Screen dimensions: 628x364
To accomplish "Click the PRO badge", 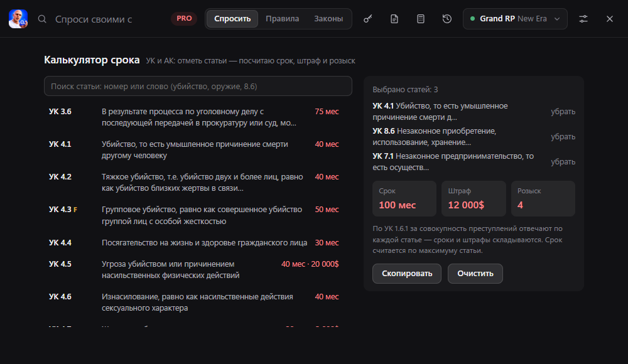I will pyautogui.click(x=184, y=18).
